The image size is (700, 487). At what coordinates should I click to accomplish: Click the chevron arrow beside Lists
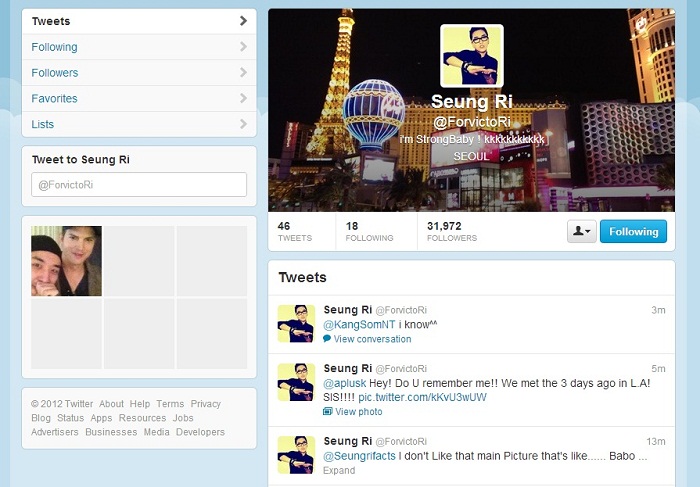[243, 124]
